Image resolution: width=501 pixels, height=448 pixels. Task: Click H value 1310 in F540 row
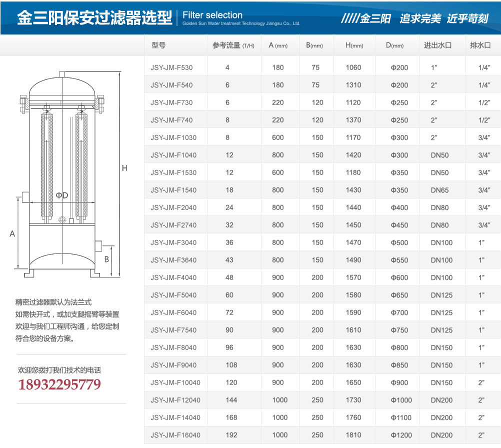353,85
